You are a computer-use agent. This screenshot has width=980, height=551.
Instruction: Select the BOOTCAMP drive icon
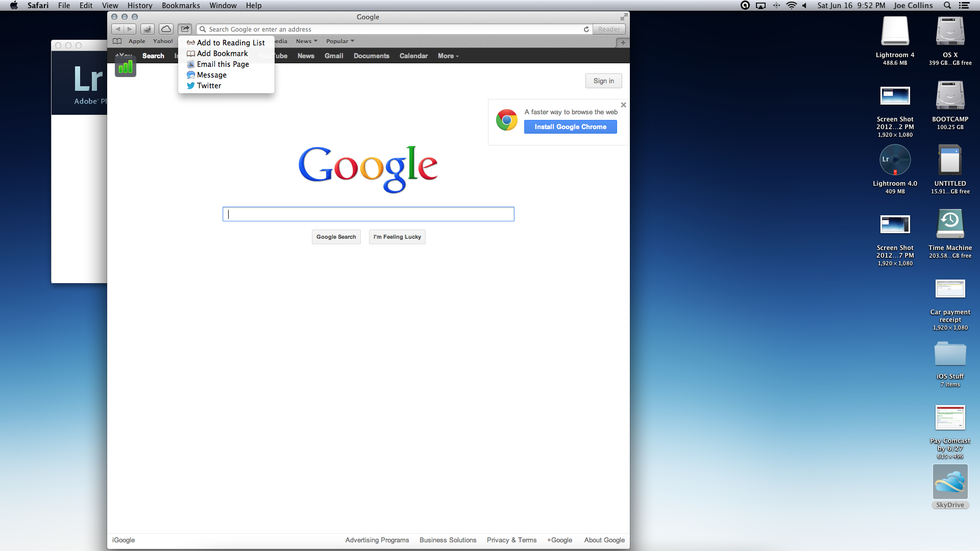[x=950, y=96]
